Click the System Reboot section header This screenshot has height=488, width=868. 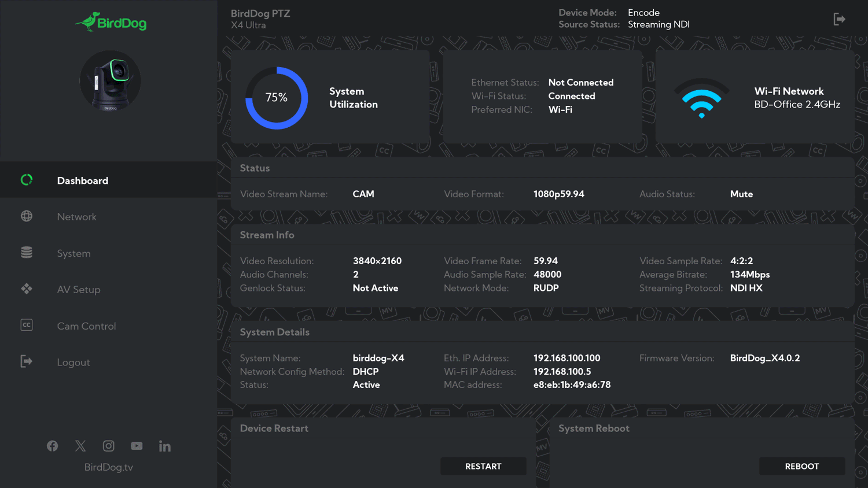(x=594, y=428)
